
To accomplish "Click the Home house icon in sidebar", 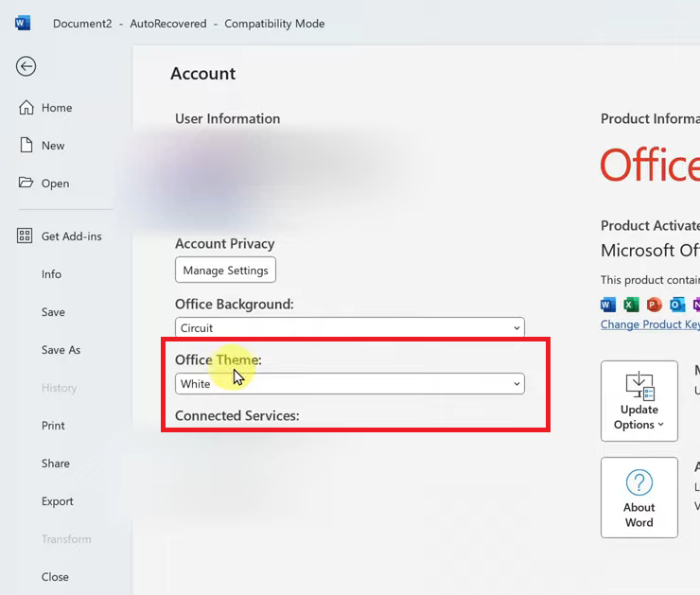I will [26, 108].
